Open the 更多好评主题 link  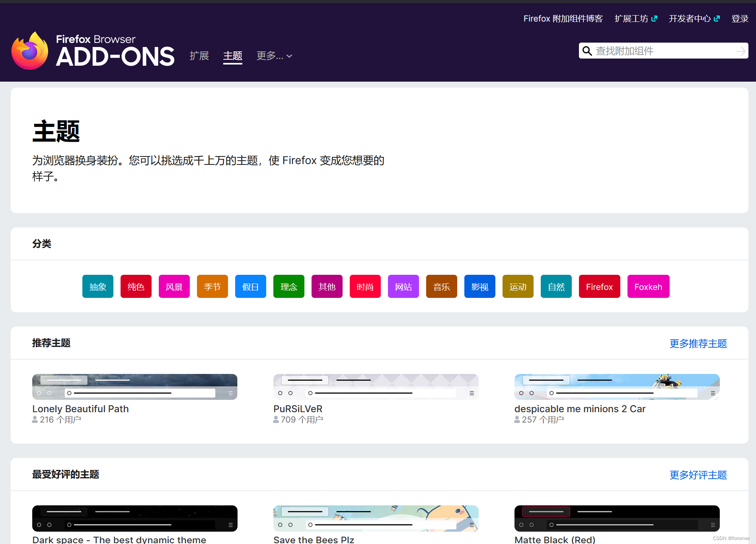[698, 475]
